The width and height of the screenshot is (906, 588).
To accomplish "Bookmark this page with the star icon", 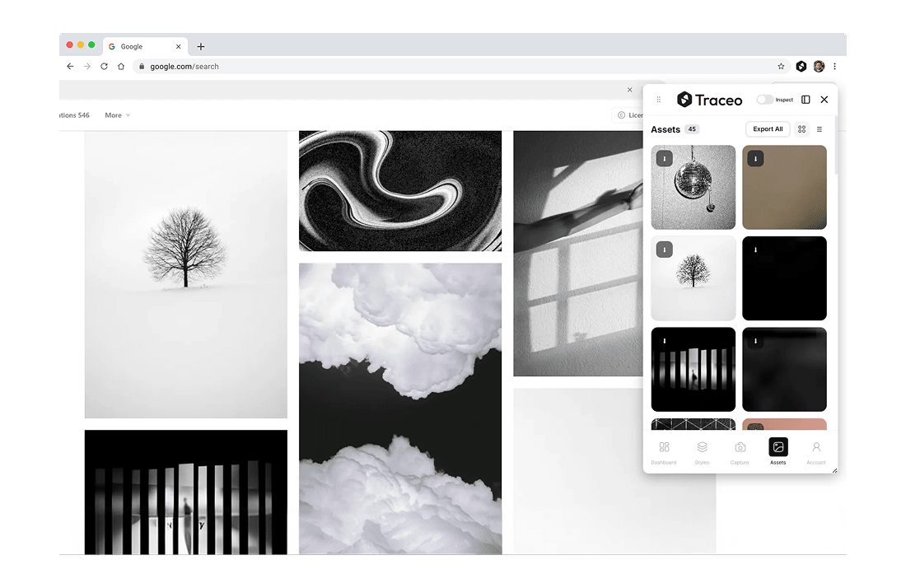I will click(x=781, y=66).
